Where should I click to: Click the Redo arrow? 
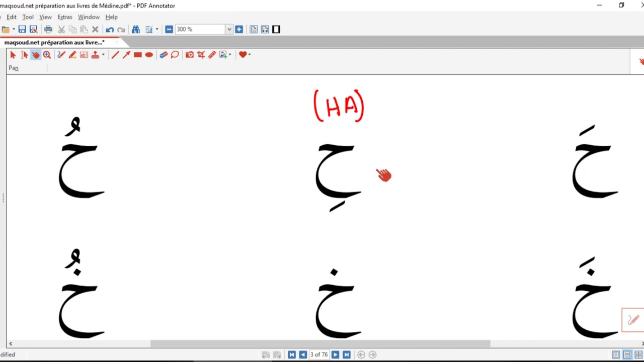point(121,29)
